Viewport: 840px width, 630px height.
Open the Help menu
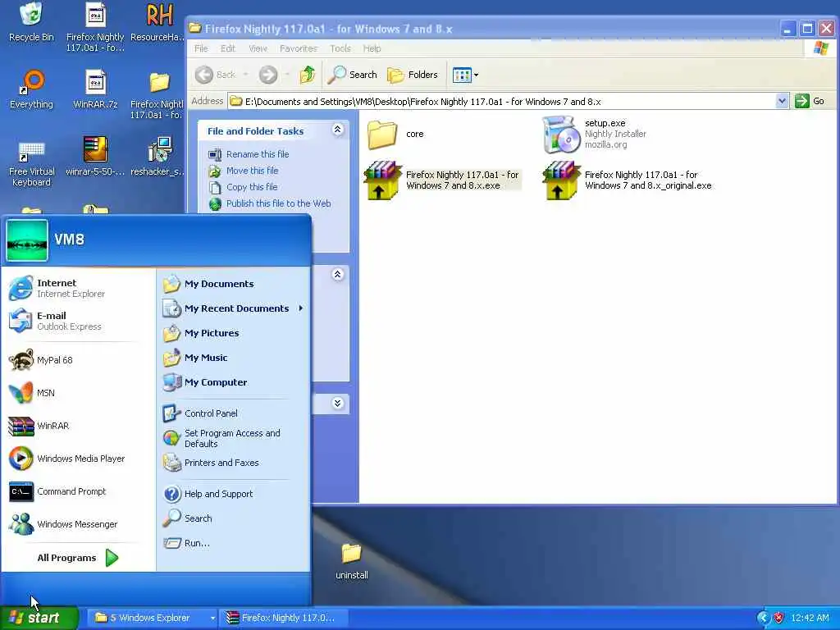tap(372, 48)
